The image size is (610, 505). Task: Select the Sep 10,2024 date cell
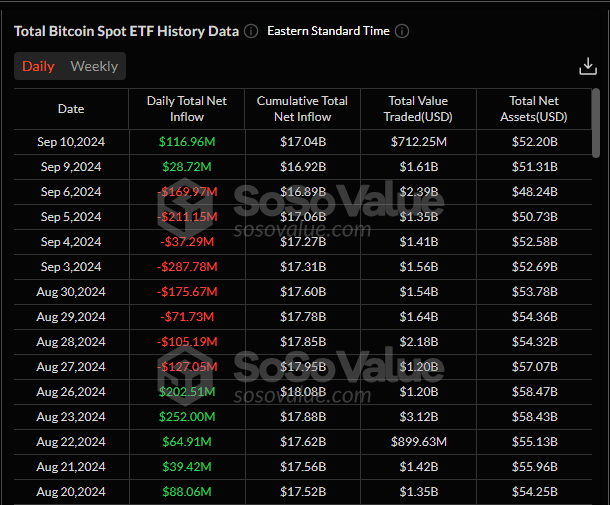pyautogui.click(x=71, y=142)
